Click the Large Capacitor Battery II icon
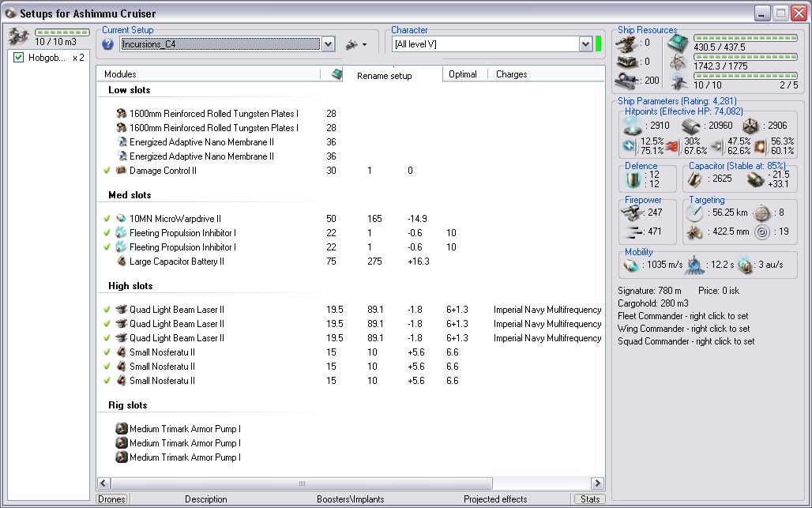The height and width of the screenshot is (508, 812). tap(121, 261)
